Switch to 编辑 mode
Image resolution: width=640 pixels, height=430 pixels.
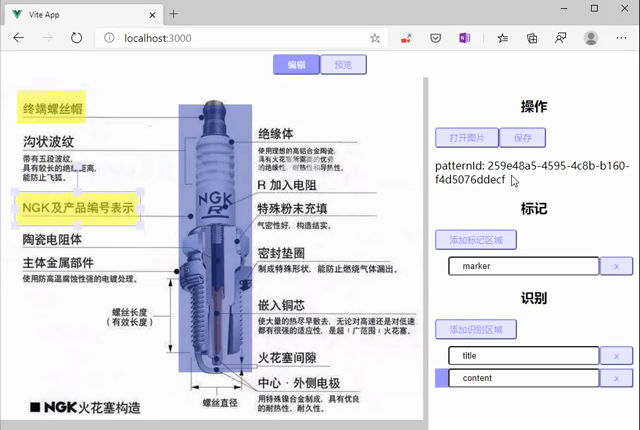pyautogui.click(x=296, y=64)
